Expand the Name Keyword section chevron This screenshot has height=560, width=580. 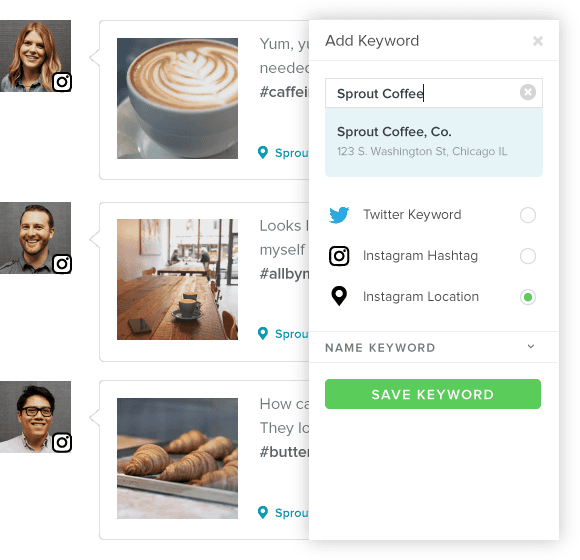[x=531, y=347]
